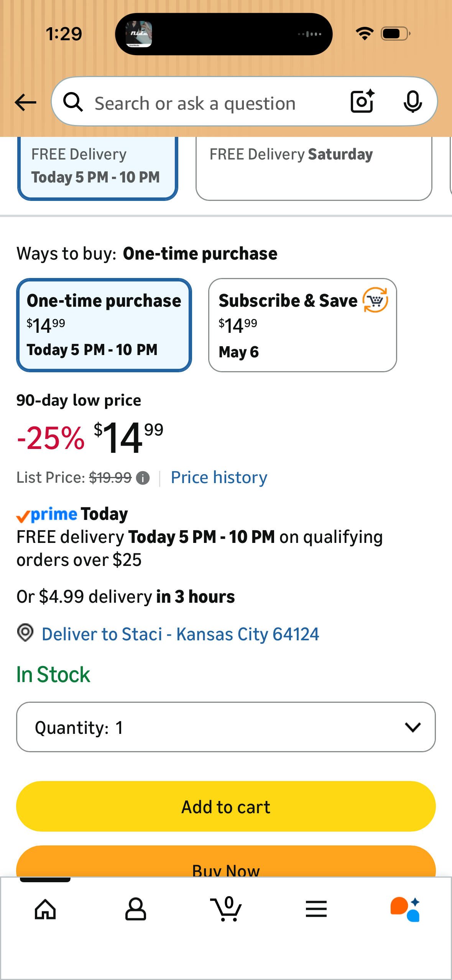This screenshot has height=980, width=452.
Task: Tap the delivery location pin icon
Action: click(x=25, y=633)
